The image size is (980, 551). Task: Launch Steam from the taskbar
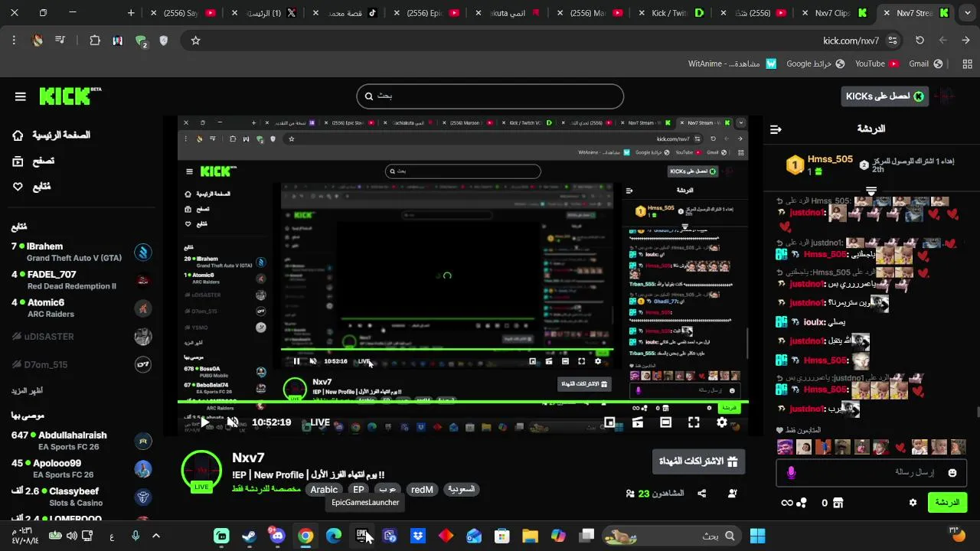coord(249,536)
